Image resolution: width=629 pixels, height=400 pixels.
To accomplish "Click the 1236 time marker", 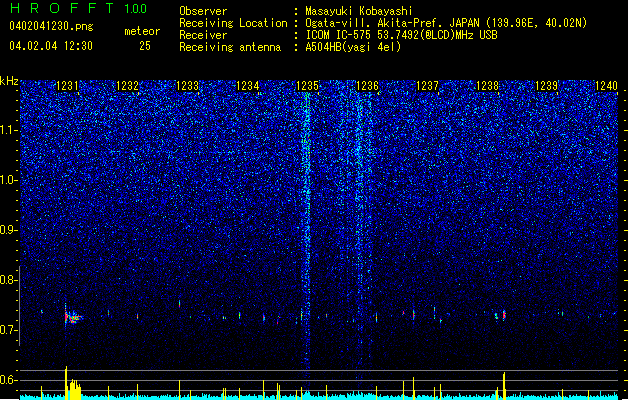I will (367, 86).
